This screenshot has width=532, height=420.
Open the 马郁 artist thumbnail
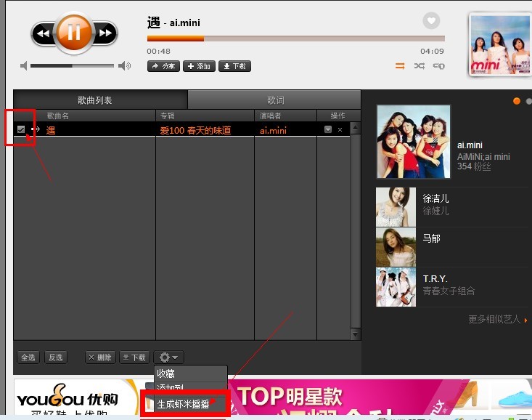click(x=396, y=247)
